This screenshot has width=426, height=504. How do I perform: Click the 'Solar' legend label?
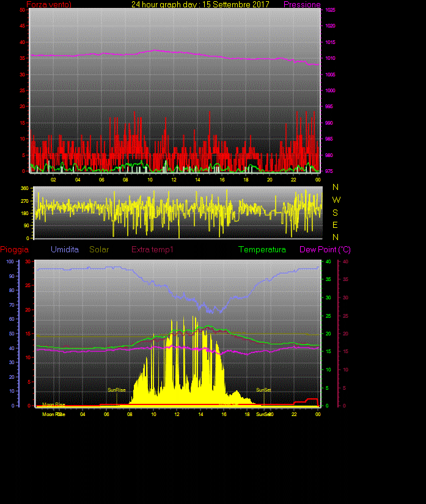coord(99,249)
